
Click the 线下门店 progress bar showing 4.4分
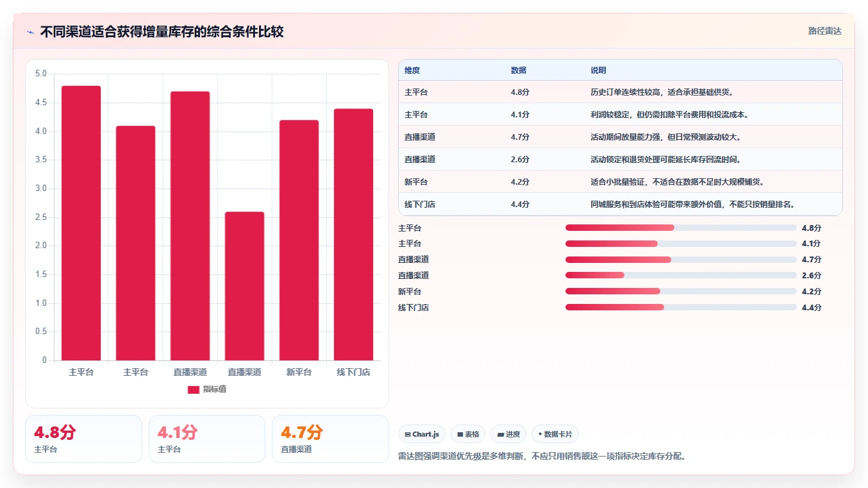pos(681,307)
